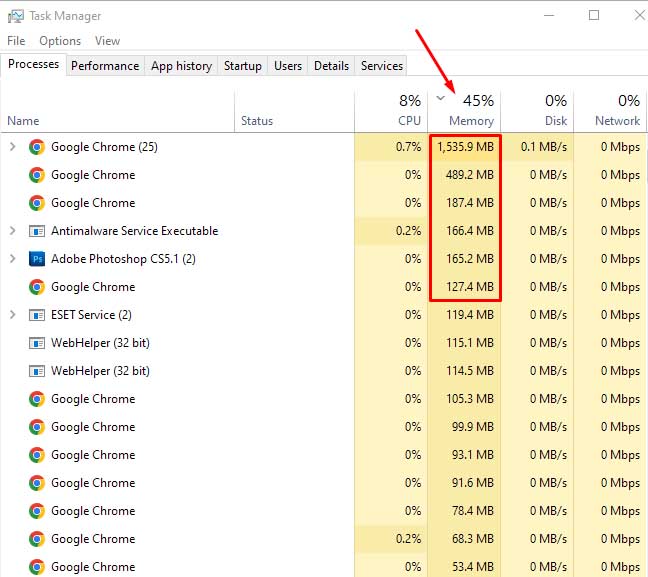Click Chrome icon in the 105.3 MB row

37,399
